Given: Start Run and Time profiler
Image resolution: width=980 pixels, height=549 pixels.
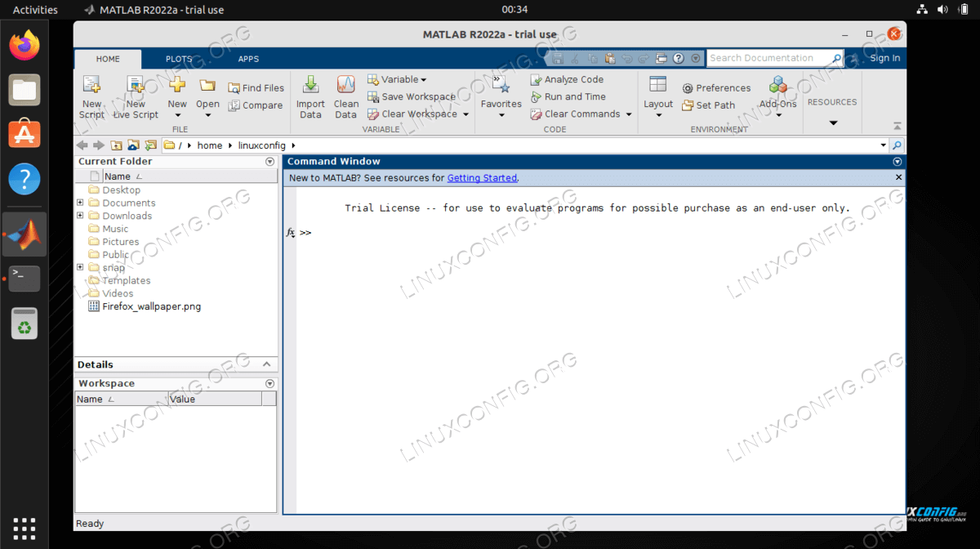Looking at the screenshot, I should (568, 96).
